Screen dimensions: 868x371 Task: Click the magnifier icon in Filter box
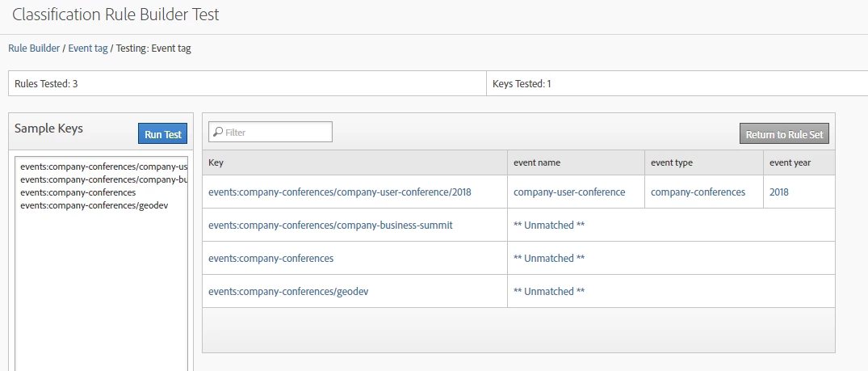click(x=218, y=132)
